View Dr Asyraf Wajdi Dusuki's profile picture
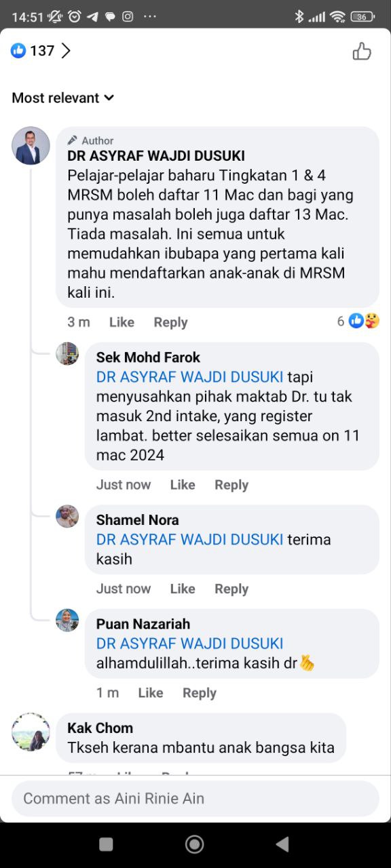This screenshot has height=868, width=391. tap(31, 145)
